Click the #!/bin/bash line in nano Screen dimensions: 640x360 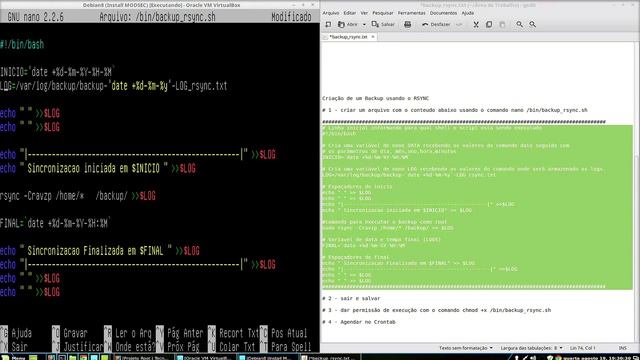point(22,44)
